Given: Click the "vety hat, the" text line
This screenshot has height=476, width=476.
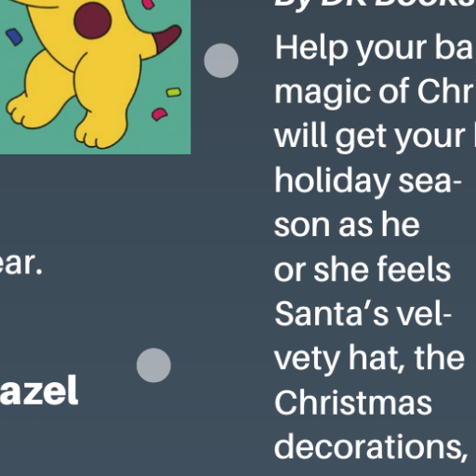Looking at the screenshot, I should tap(370, 360).
